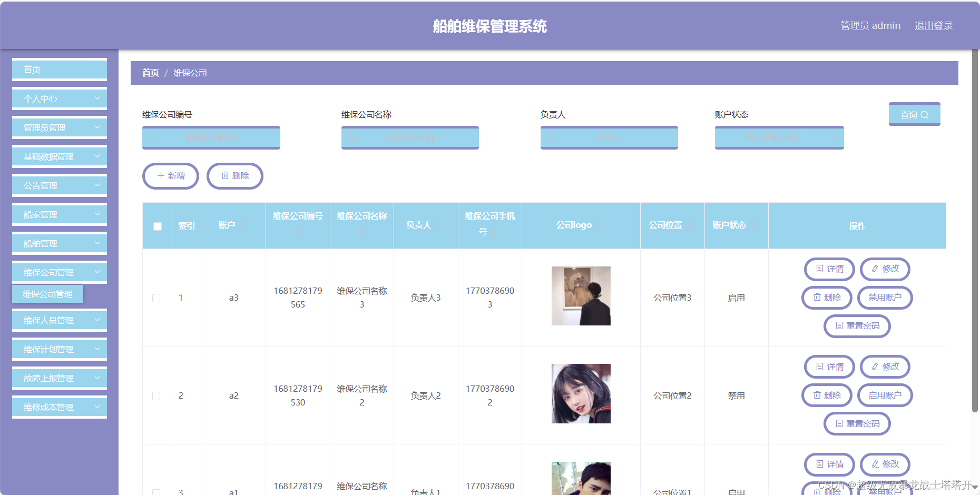Open the 账户状态 filter dropdown

click(x=779, y=137)
